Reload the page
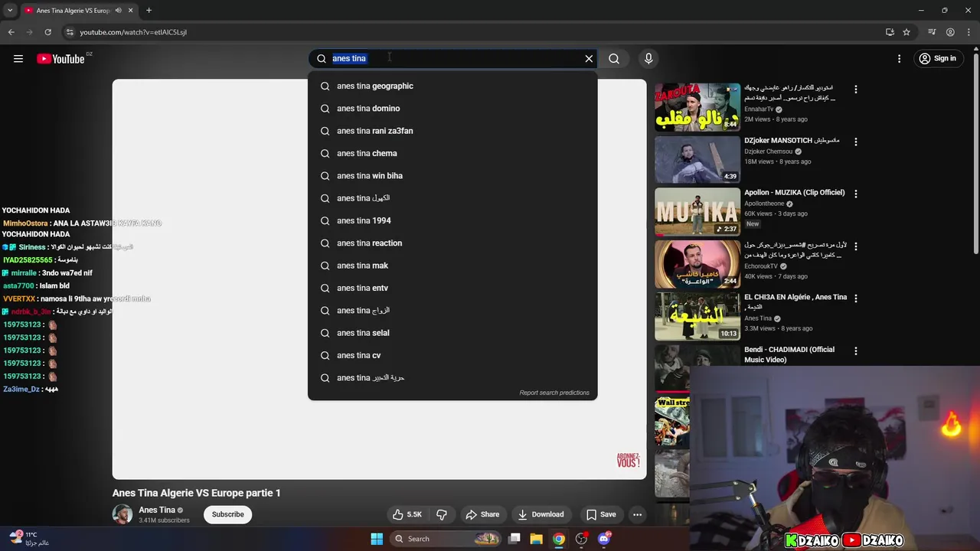The height and width of the screenshot is (551, 980). (47, 32)
